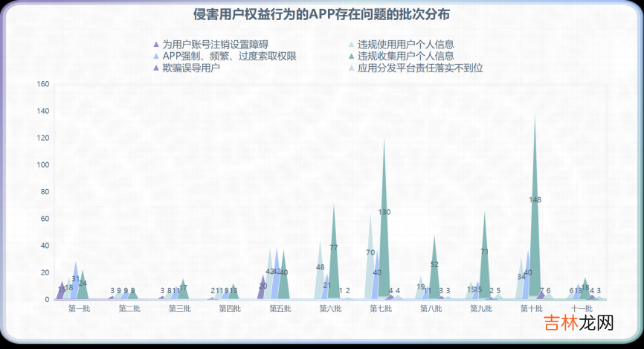Click the APP强制、频繁、过度索取权限 legend triangle icon
Screen dimensions: 644x349
(x=155, y=57)
